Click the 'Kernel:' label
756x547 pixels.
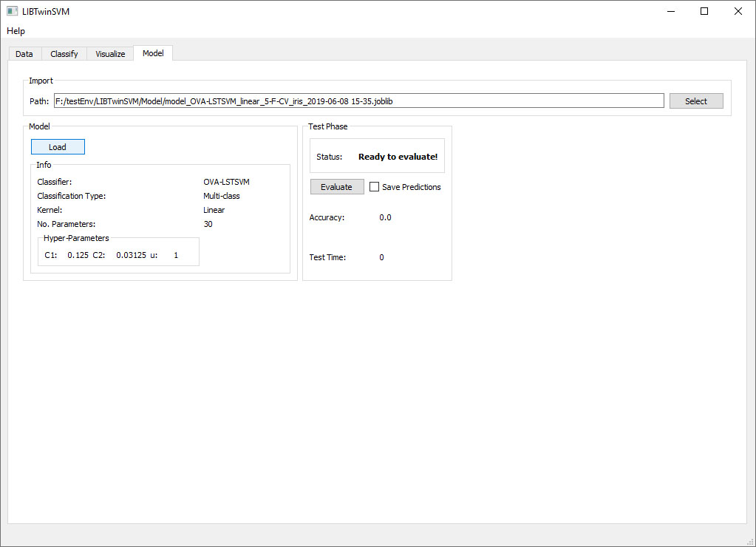point(50,210)
